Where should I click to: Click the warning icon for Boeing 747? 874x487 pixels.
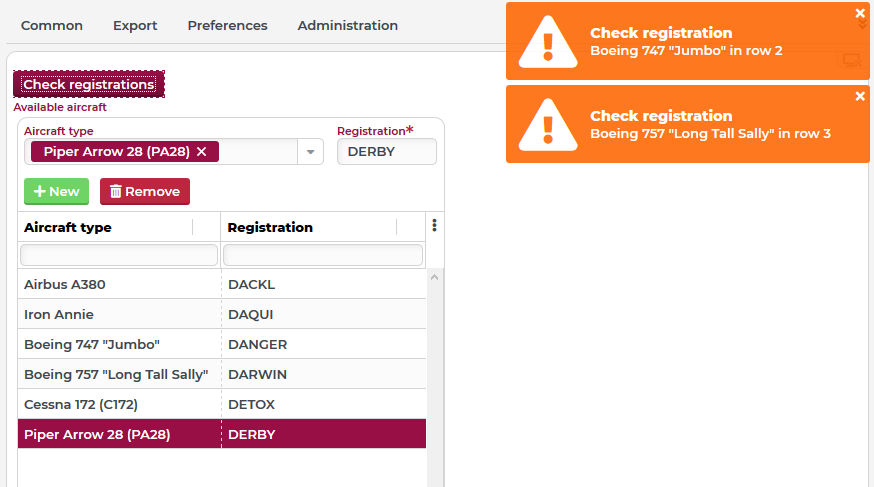(x=548, y=42)
